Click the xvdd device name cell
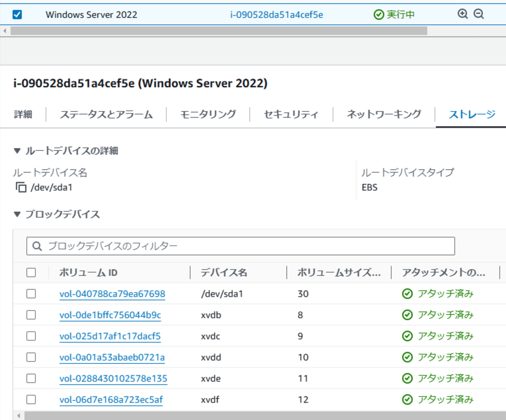This screenshot has height=420, width=506. coord(211,357)
